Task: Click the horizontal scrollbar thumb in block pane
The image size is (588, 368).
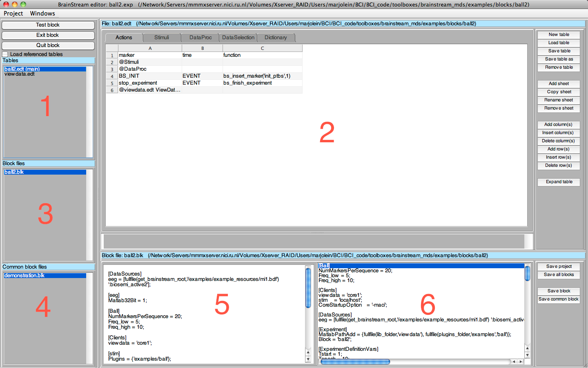Action: pyautogui.click(x=355, y=361)
